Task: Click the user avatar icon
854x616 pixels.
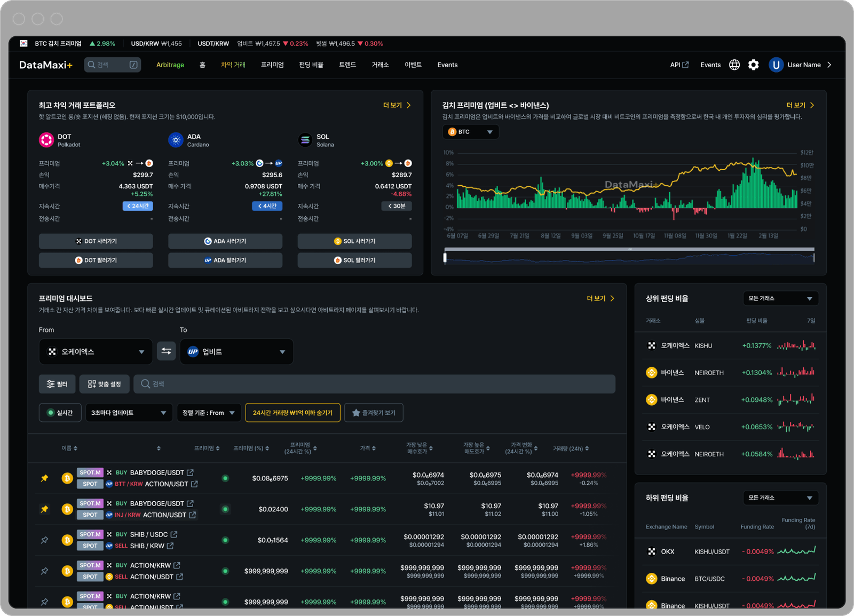Action: point(776,65)
